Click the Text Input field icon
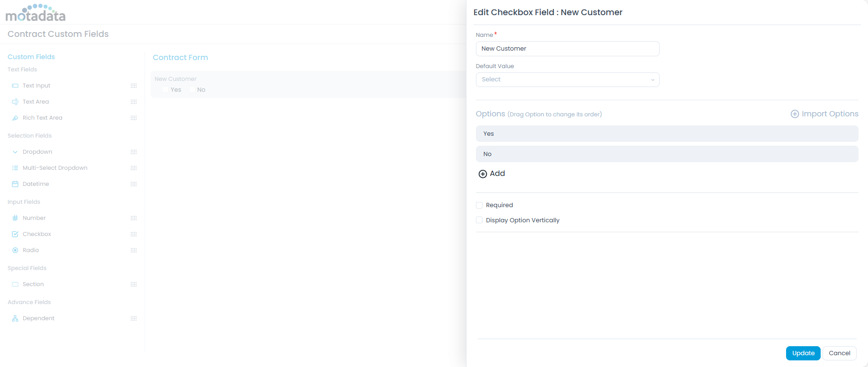Screen dimensions: 868x367 click(x=15, y=86)
